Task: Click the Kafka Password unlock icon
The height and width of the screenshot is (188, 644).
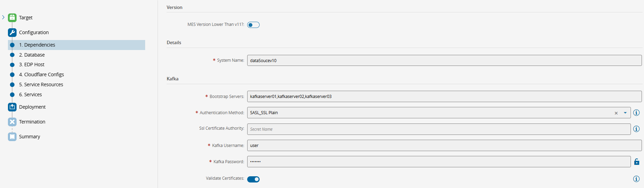Action: (636, 162)
